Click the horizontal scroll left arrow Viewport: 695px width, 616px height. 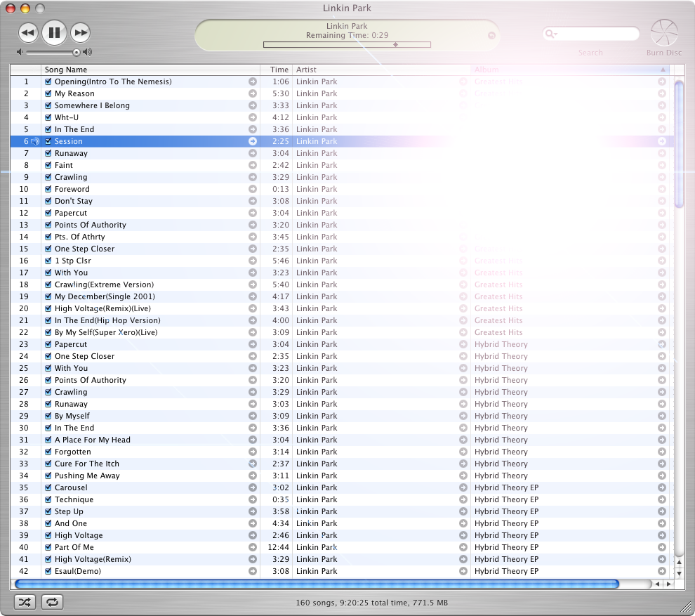tap(658, 584)
